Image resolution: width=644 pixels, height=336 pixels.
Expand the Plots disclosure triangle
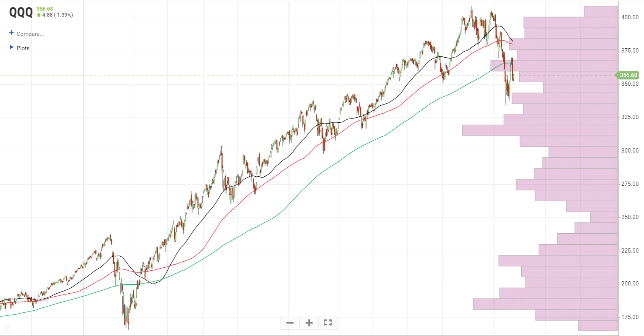11,47
